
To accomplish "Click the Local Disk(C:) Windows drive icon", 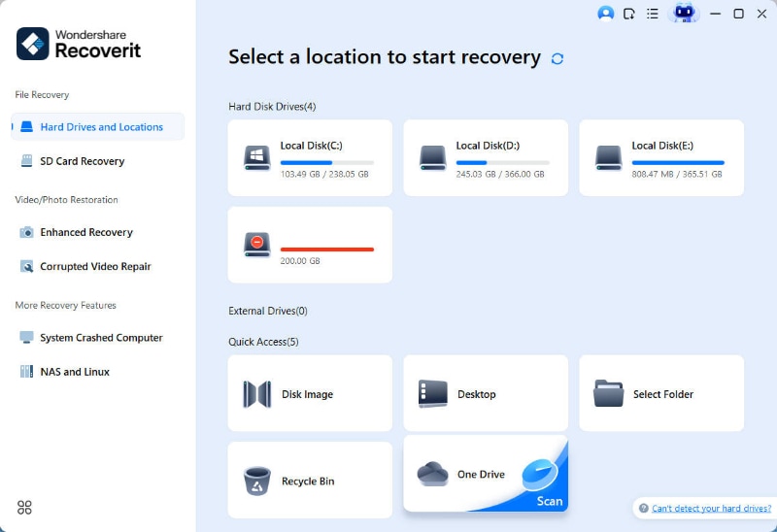I will click(x=257, y=158).
